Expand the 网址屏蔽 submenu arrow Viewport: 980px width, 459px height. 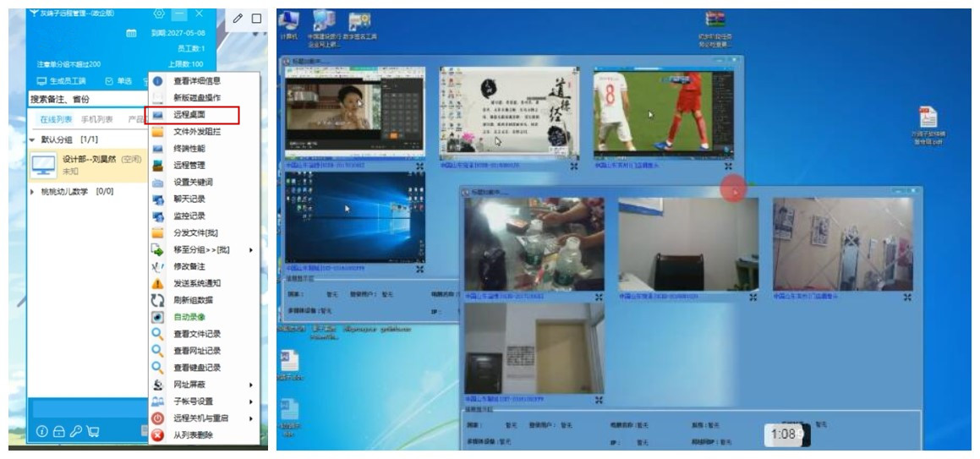(251, 385)
